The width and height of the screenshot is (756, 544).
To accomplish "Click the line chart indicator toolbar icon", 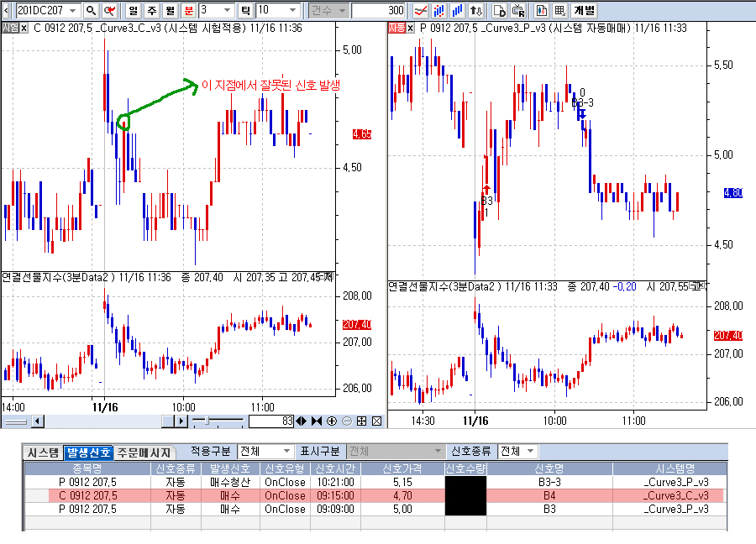I will (420, 11).
